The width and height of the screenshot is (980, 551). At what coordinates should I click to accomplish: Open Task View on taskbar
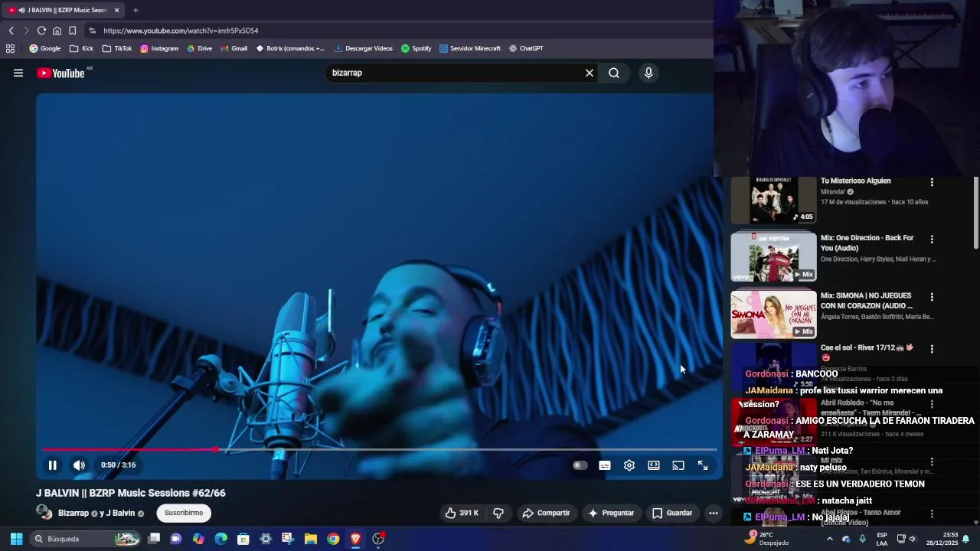point(154,539)
